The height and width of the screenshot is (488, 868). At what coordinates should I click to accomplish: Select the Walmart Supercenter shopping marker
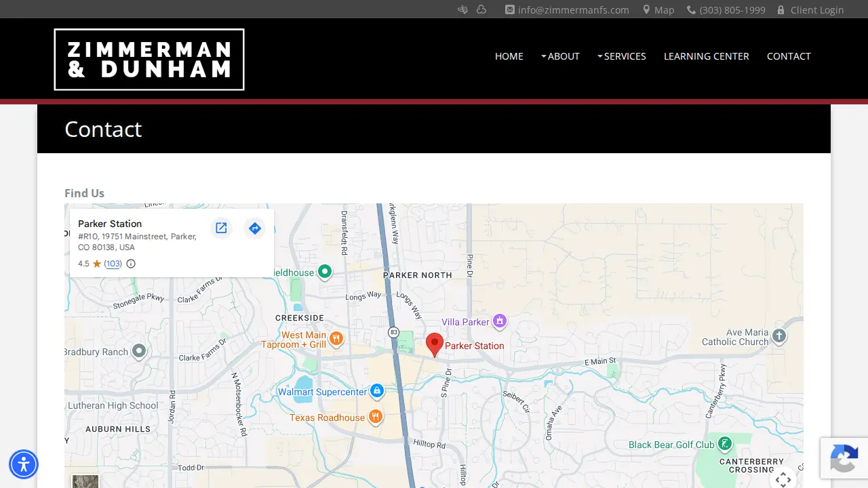pyautogui.click(x=377, y=391)
